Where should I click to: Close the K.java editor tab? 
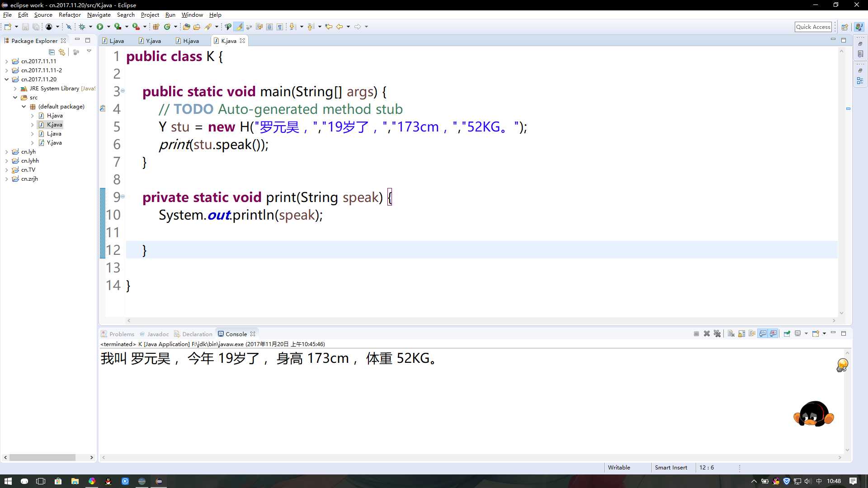242,41
